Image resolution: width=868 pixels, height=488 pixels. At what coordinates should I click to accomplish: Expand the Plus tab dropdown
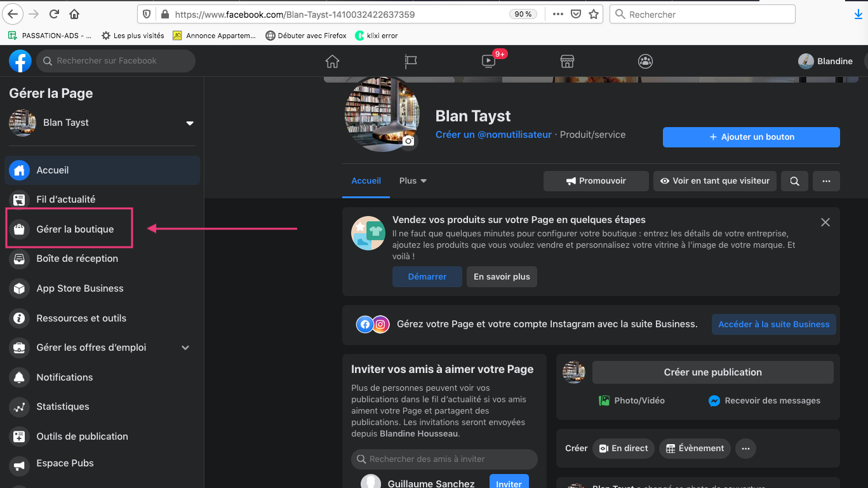click(x=413, y=181)
